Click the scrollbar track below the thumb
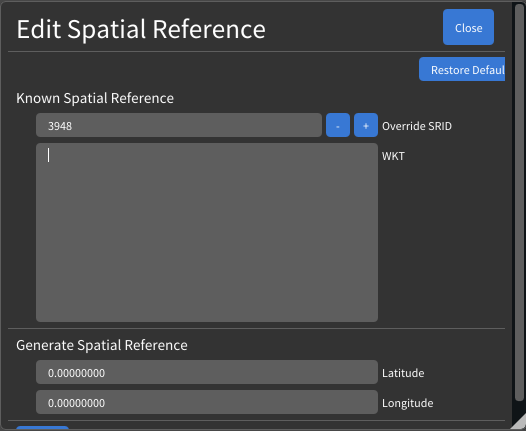This screenshot has height=431, width=526. click(519, 407)
